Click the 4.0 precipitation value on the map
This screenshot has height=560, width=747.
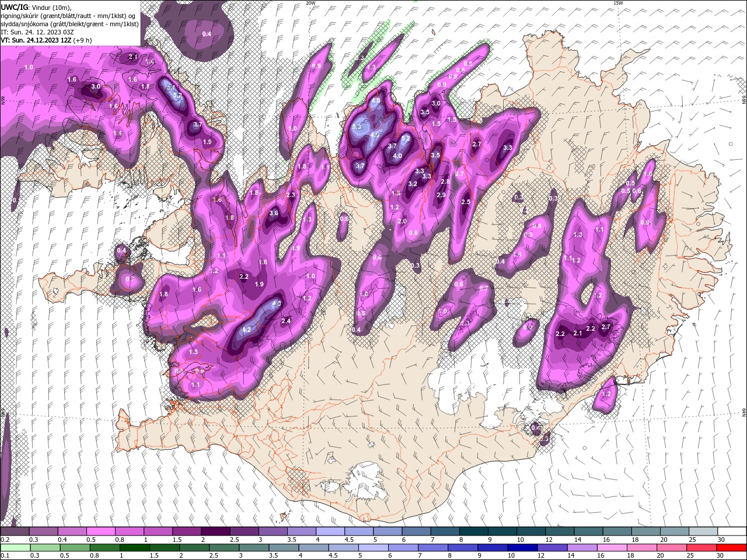click(x=397, y=156)
